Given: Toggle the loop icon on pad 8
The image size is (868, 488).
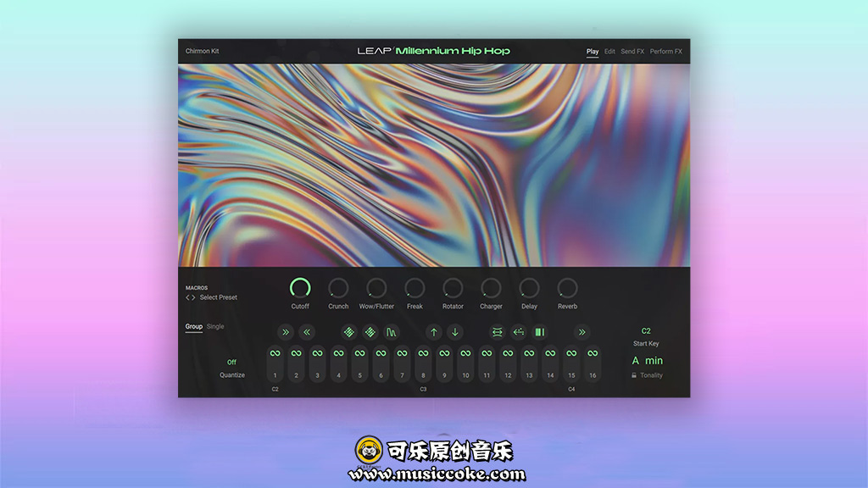Looking at the screenshot, I should [x=423, y=353].
